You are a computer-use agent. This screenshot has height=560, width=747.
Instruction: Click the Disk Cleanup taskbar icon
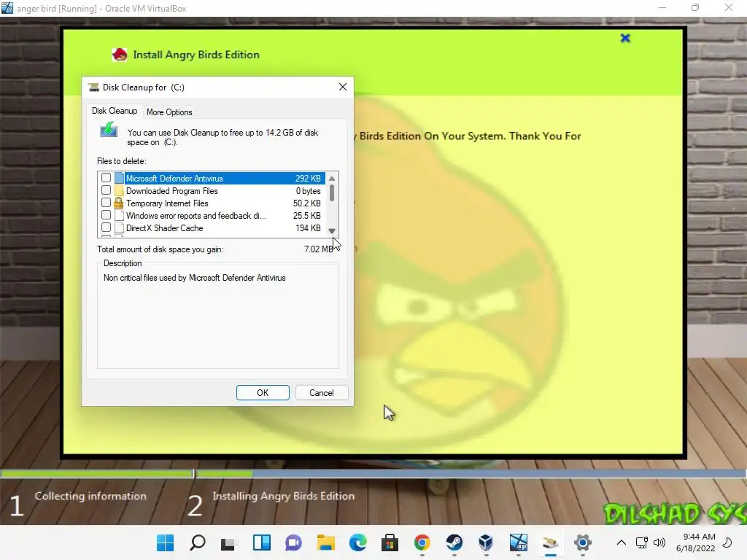(x=550, y=542)
